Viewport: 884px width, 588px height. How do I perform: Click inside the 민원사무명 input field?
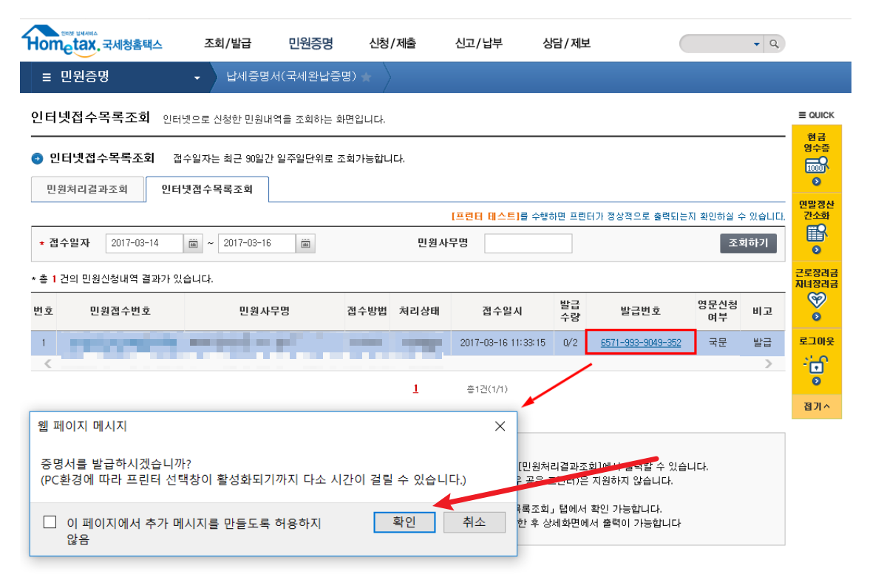[528, 243]
